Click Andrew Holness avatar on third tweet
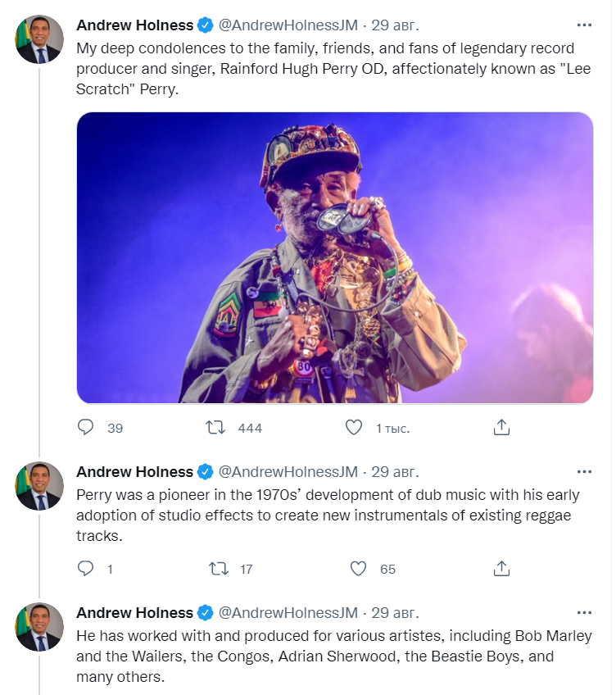616x695 pixels. click(x=39, y=627)
